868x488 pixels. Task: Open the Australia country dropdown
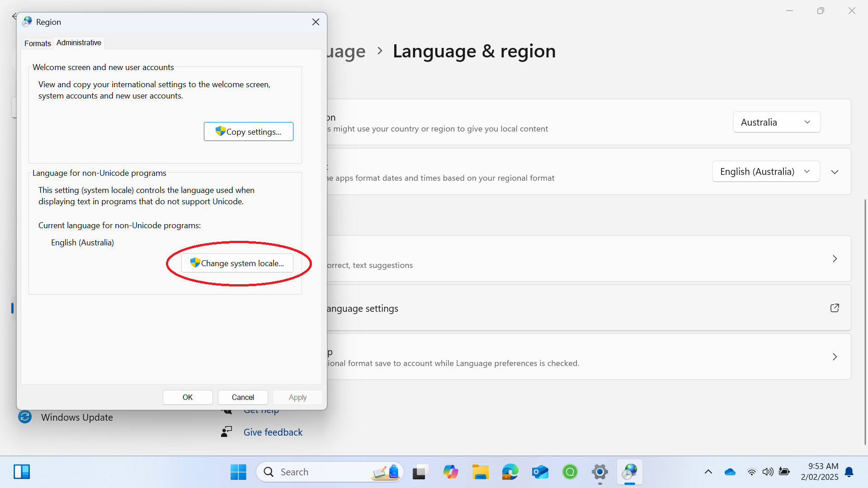coord(776,122)
